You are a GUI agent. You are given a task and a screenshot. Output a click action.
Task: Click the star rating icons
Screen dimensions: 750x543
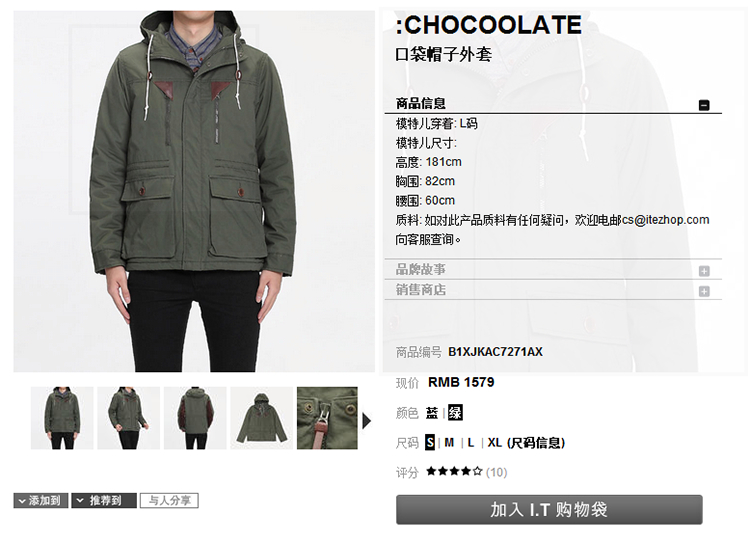click(x=454, y=472)
